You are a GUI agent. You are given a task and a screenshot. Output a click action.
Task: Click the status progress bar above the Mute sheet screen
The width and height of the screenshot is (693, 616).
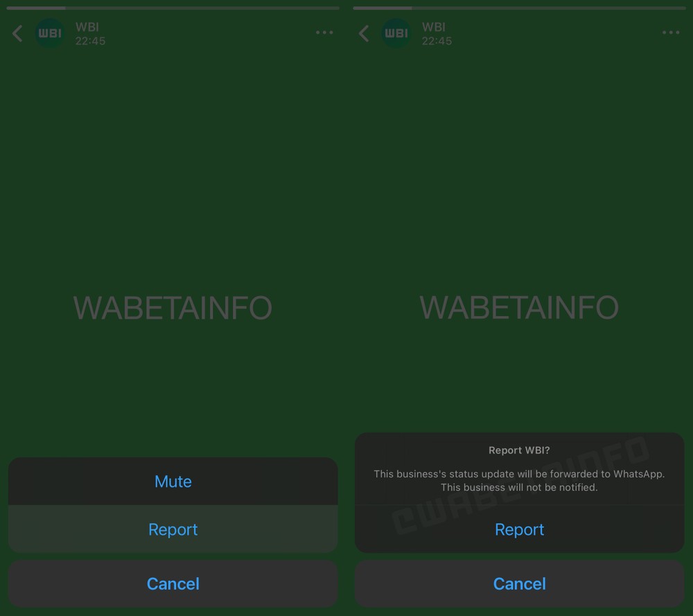(x=173, y=8)
